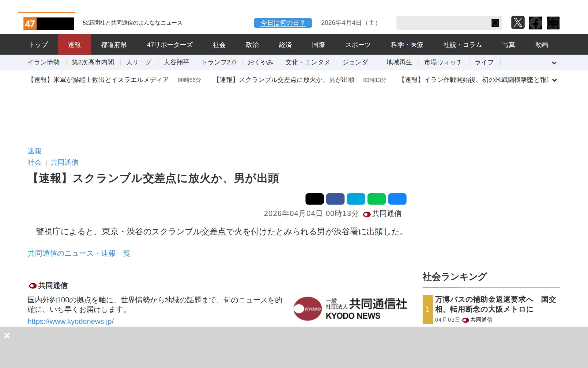Open the Facebook page icon in the header

[535, 23]
